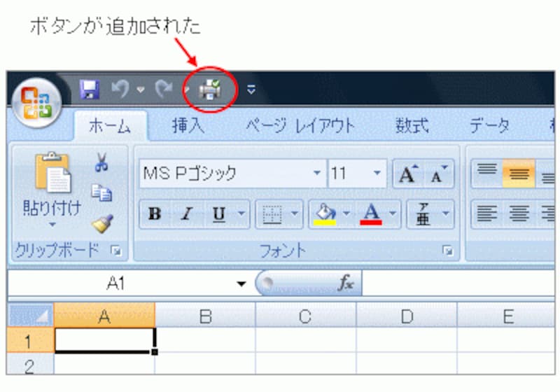Image resolution: width=560 pixels, height=392 pixels.
Task: Toggle italic formatting
Action: point(186,214)
